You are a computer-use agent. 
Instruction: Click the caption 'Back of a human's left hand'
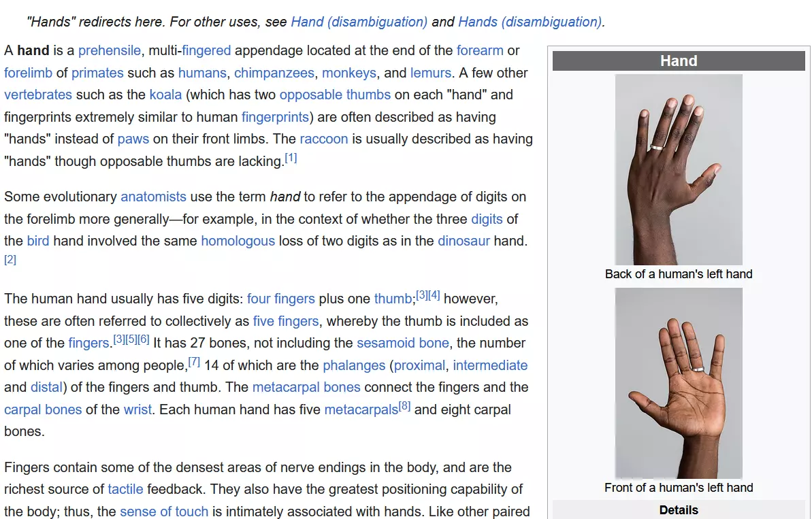coord(679,273)
